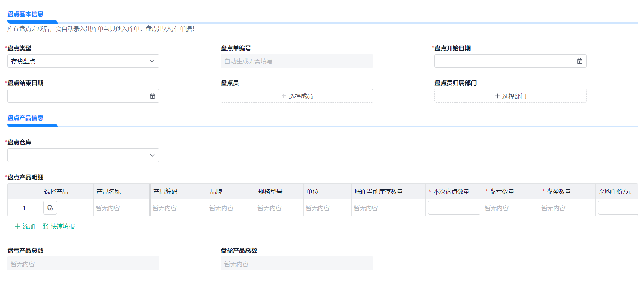Click the 盘盈数量 column header
This screenshot has width=644, height=292.
click(567, 192)
